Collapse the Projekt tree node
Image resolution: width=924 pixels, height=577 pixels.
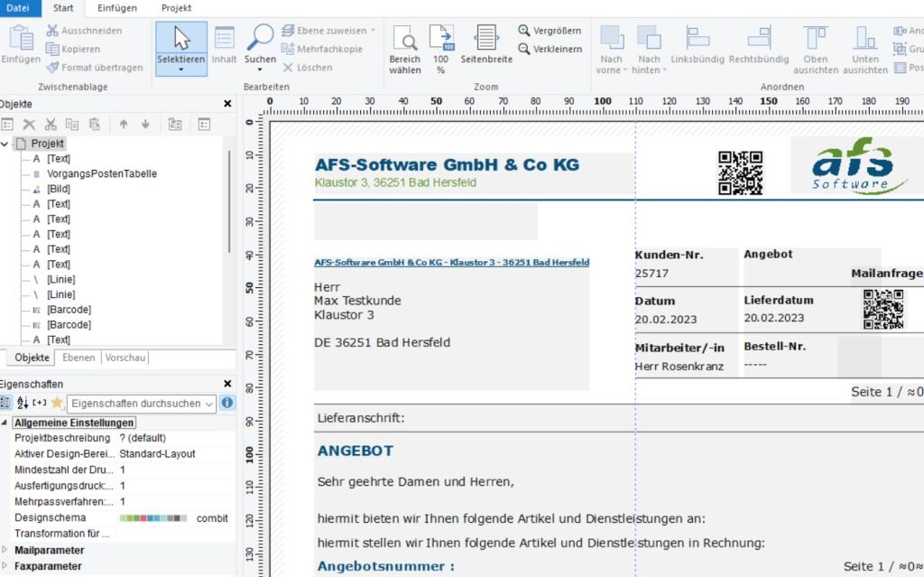coord(5,144)
